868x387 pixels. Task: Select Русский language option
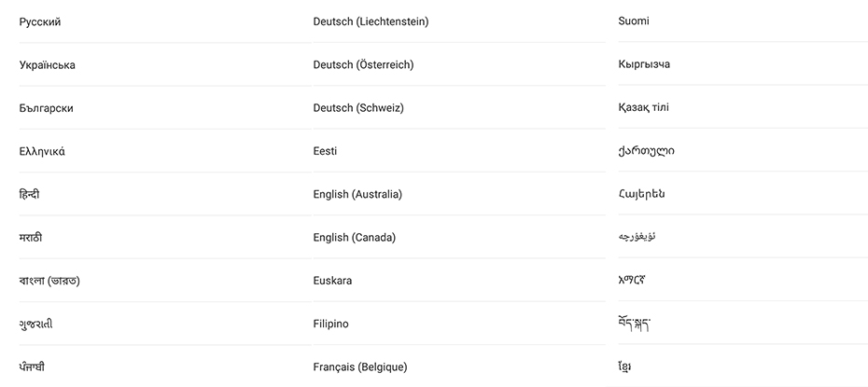click(40, 21)
